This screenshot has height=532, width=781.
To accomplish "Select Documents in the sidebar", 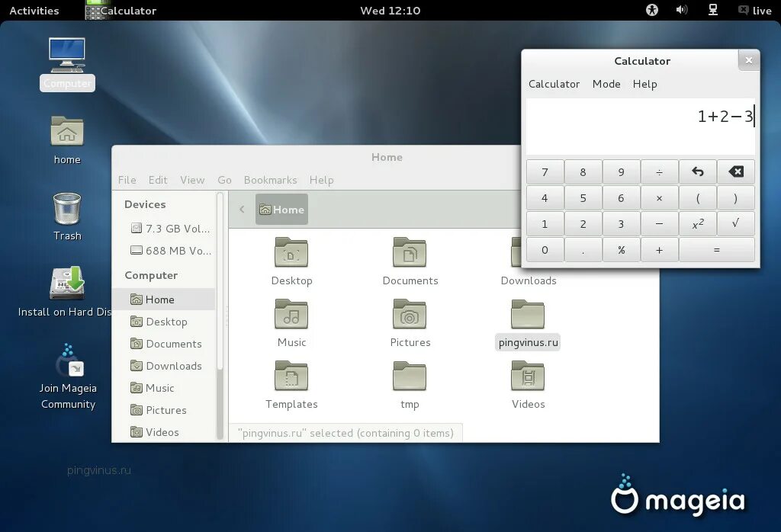I will [x=164, y=344].
